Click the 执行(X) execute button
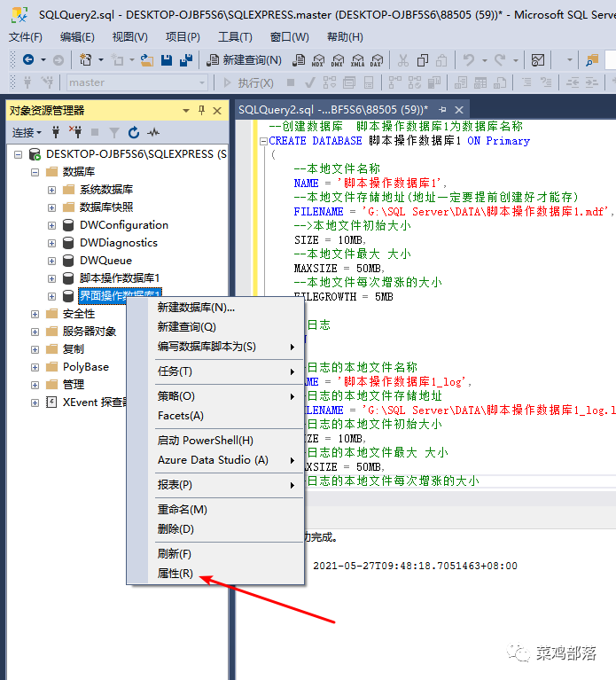The image size is (616, 680). pos(248,82)
